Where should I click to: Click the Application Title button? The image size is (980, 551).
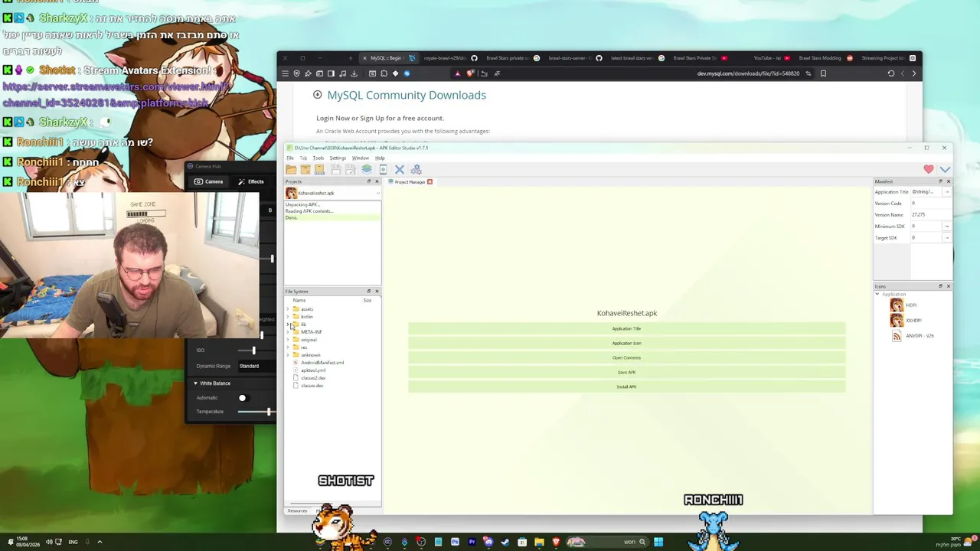[626, 329]
